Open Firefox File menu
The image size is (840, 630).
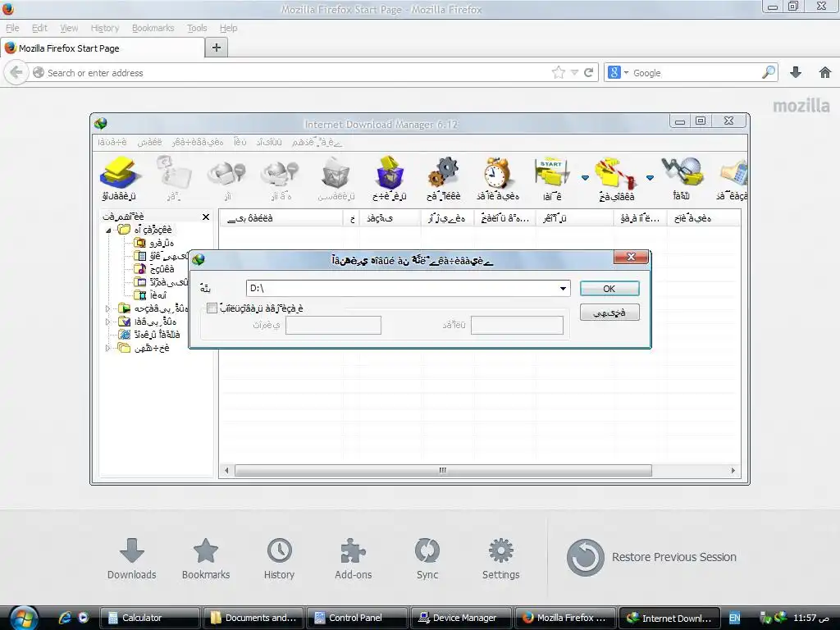coord(12,28)
